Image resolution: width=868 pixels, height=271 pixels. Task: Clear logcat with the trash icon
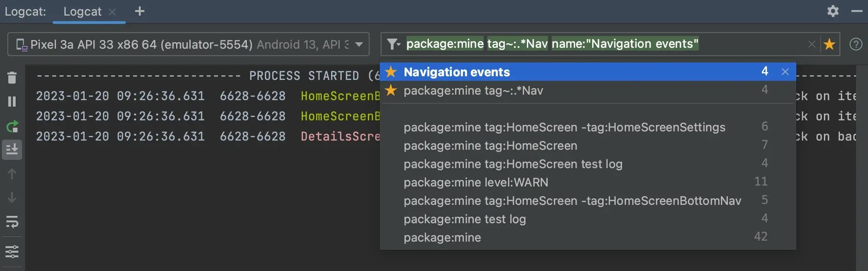click(x=12, y=78)
